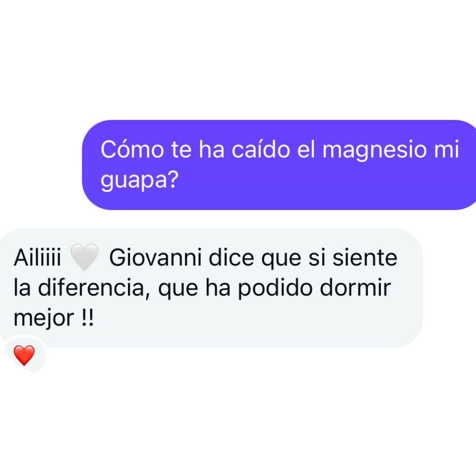Click the word "guapa?" in sent message
Viewport: 476px width, 476px height.
139,180
